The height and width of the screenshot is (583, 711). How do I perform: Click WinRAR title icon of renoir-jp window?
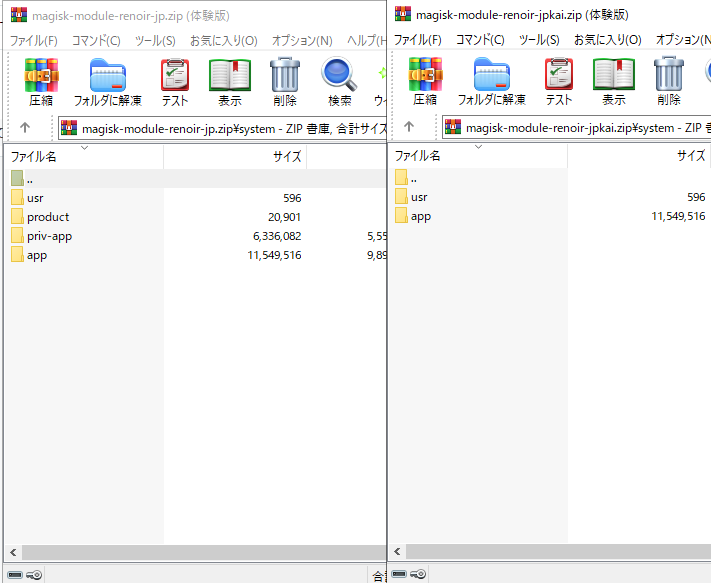19,15
